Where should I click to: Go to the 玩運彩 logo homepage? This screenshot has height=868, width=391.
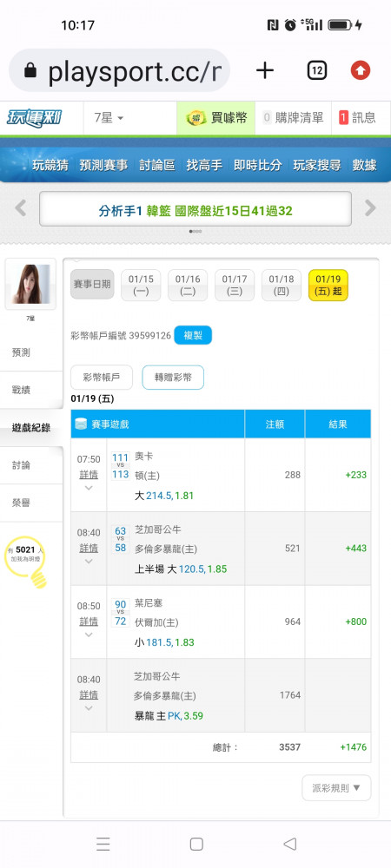pos(35,118)
